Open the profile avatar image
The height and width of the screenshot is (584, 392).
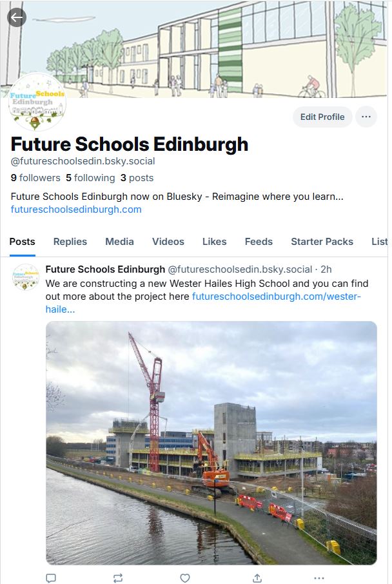click(x=37, y=102)
